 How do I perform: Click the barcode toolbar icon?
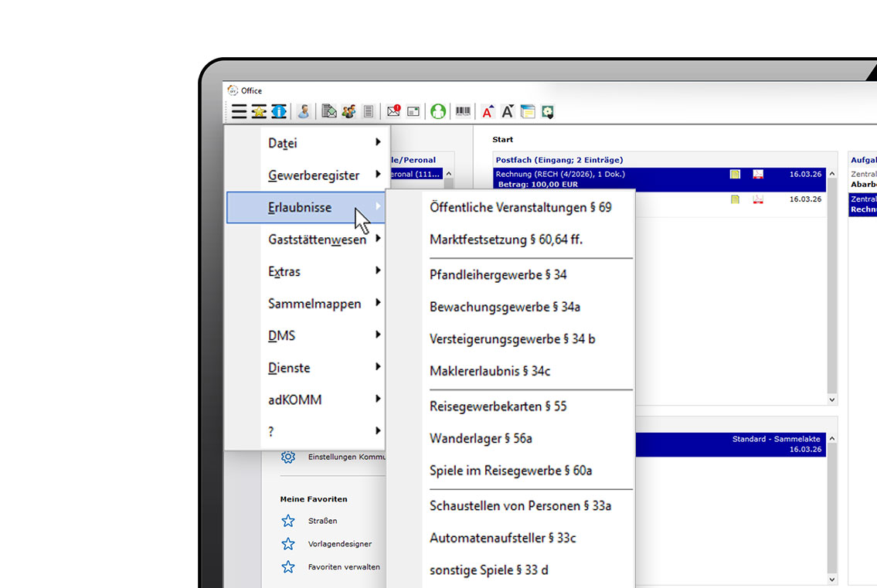click(x=463, y=110)
